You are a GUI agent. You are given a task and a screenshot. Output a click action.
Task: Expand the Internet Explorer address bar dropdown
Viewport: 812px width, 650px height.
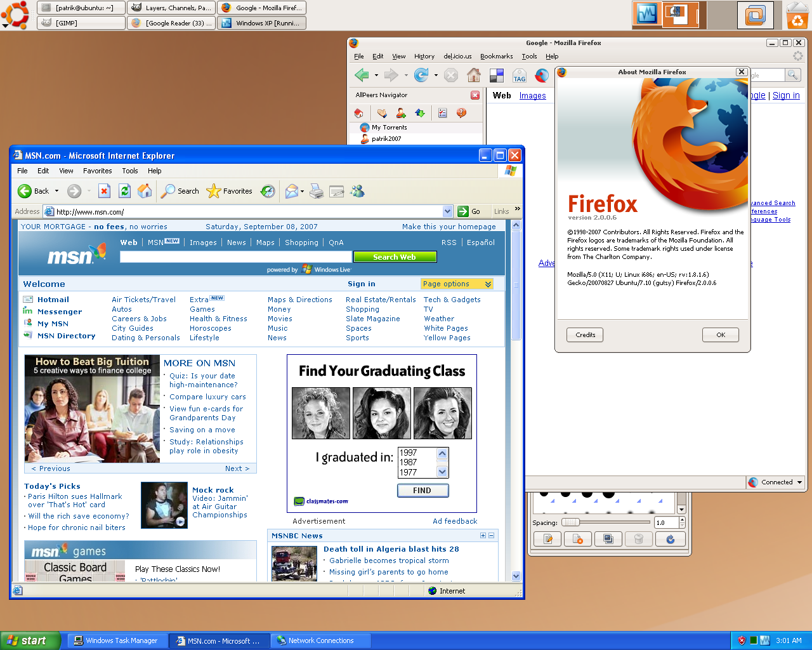[x=447, y=211]
